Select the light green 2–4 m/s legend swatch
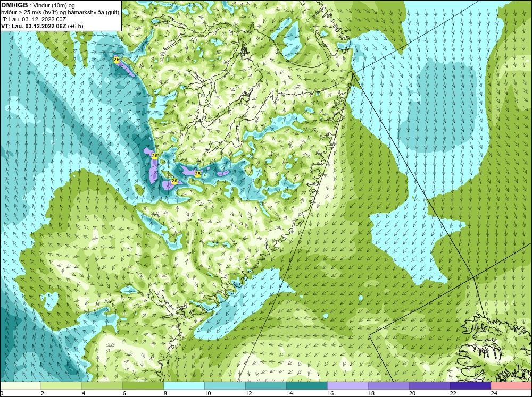The height and width of the screenshot is (397, 532). [x=61, y=386]
